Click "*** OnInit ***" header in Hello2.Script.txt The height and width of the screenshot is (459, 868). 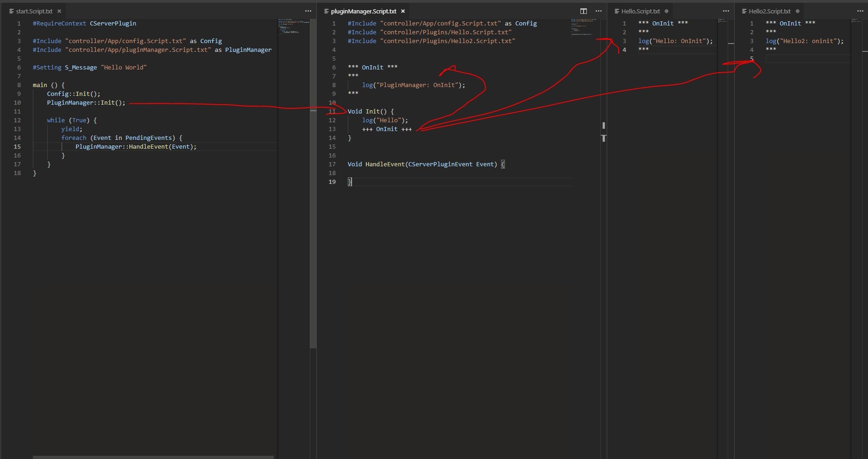(x=790, y=23)
